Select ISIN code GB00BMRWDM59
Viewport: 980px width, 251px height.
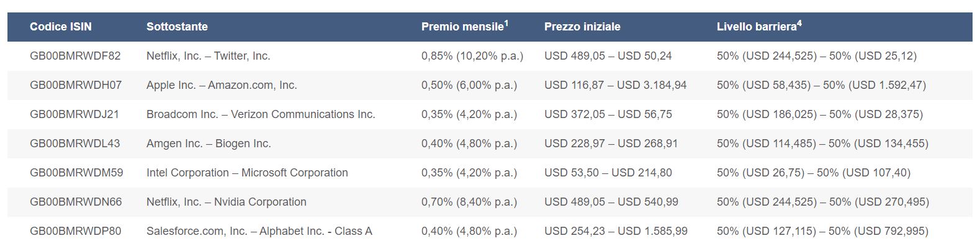[x=76, y=173]
